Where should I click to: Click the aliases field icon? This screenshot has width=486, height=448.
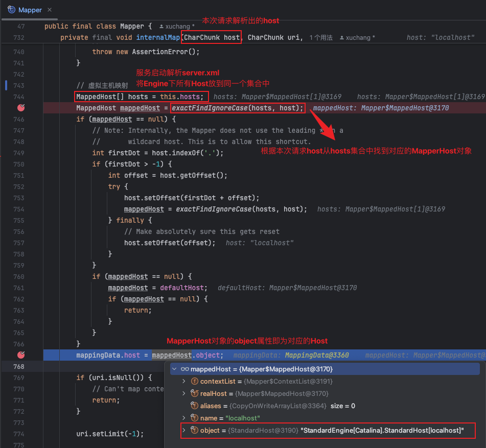point(195,406)
